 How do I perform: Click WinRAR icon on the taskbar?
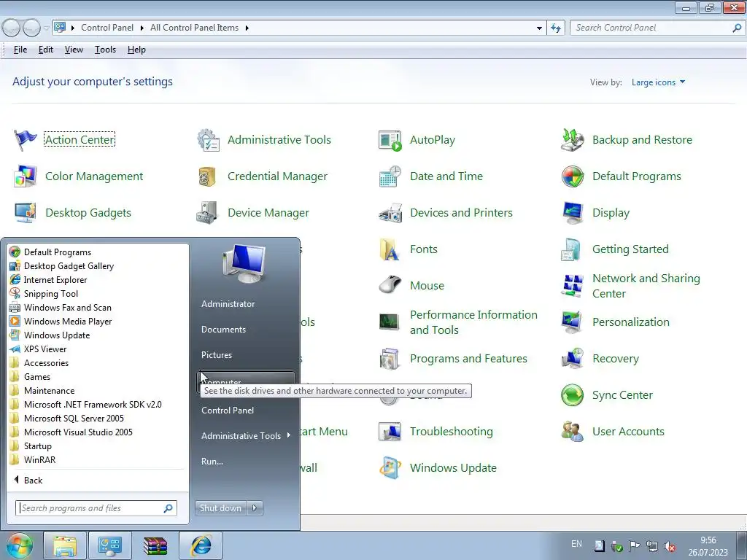155,545
